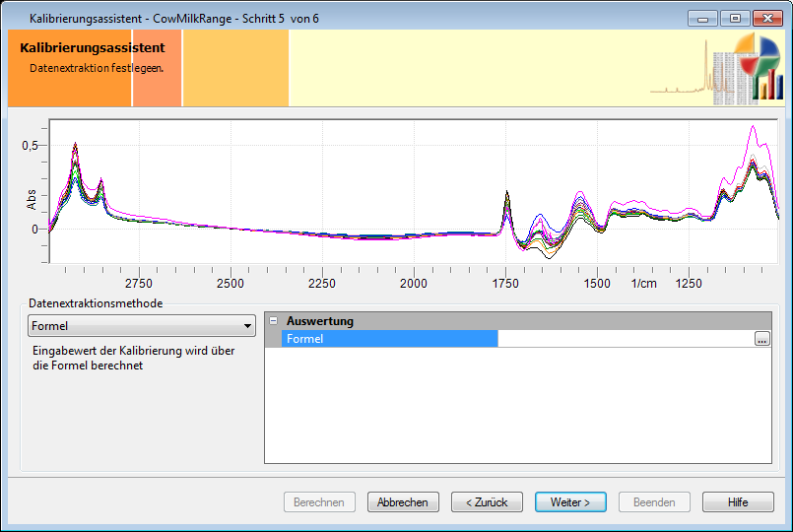The height and width of the screenshot is (532, 793).
Task: Minimize the Kalibrierungsassistent window
Action: point(702,18)
